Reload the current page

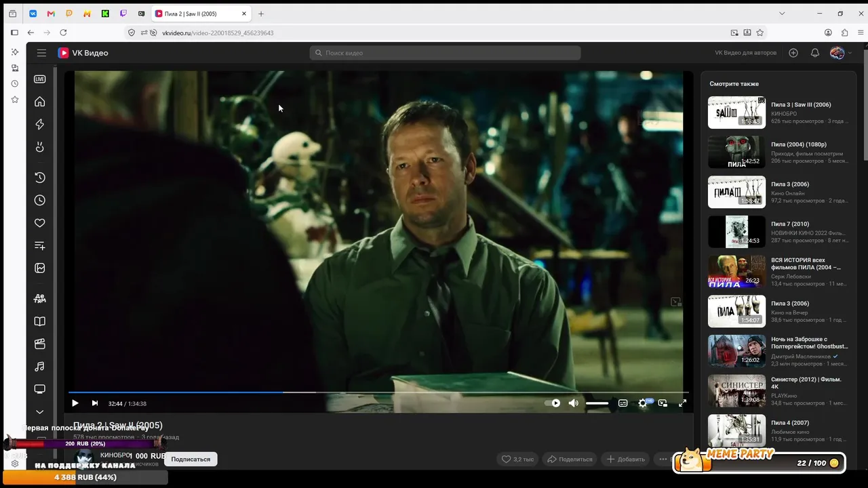[63, 33]
